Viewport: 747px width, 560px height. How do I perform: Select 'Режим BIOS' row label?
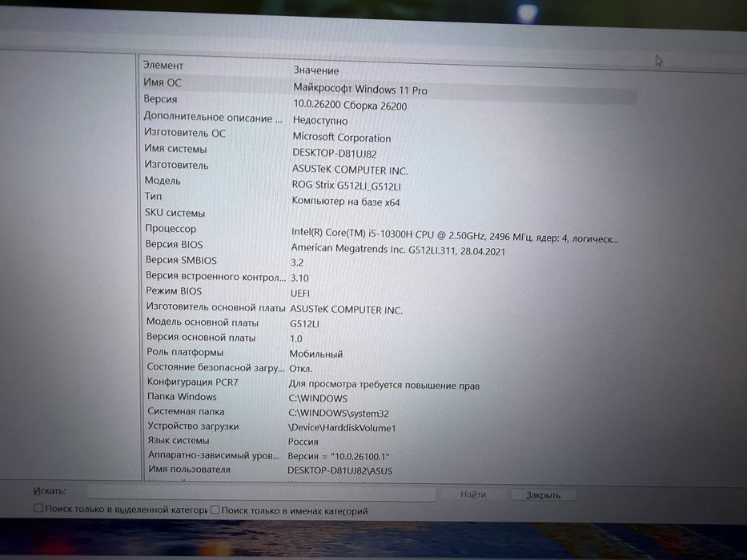point(174,291)
